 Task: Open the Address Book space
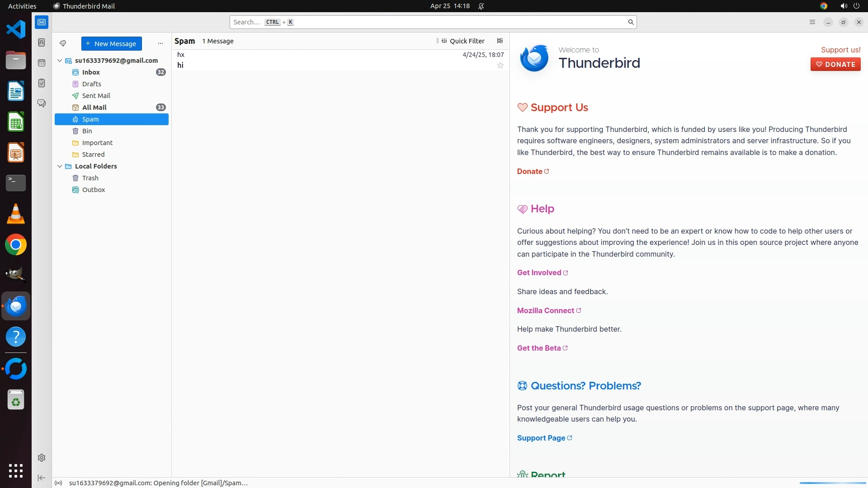(42, 42)
